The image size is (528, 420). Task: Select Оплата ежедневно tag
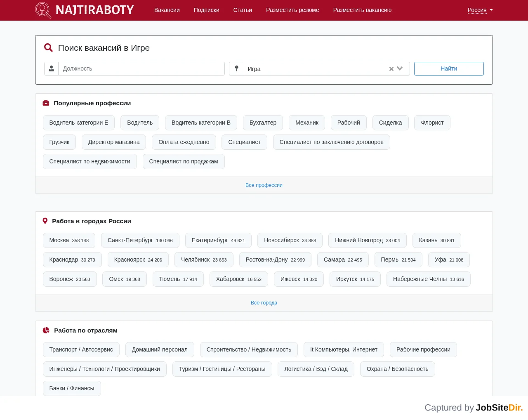tap(184, 142)
